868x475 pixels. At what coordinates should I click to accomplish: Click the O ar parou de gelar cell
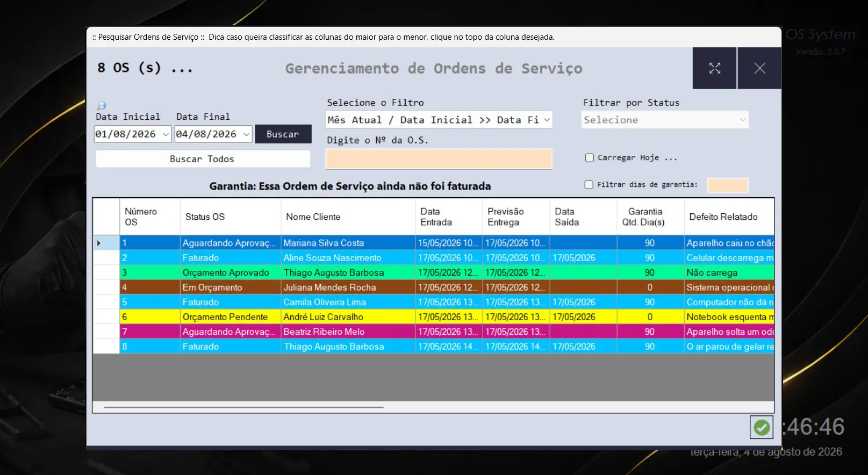tap(729, 347)
